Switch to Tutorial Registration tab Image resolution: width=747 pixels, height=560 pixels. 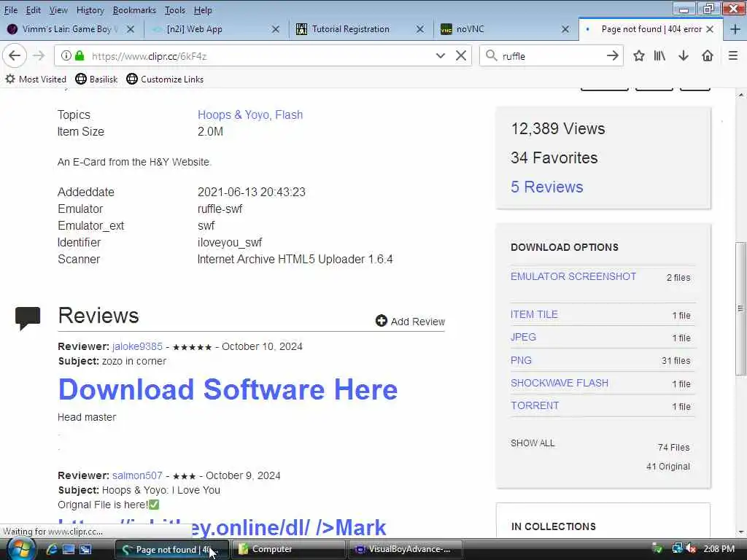pyautogui.click(x=350, y=29)
